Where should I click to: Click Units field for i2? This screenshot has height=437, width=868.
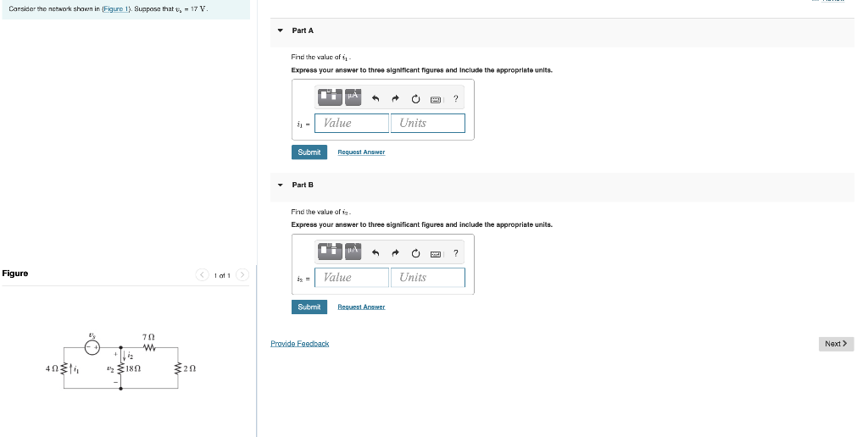428,277
